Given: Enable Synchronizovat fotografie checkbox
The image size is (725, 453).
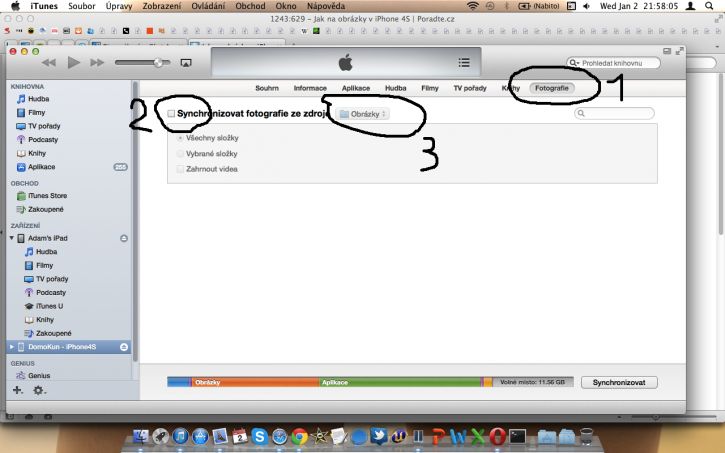Looking at the screenshot, I should point(171,114).
